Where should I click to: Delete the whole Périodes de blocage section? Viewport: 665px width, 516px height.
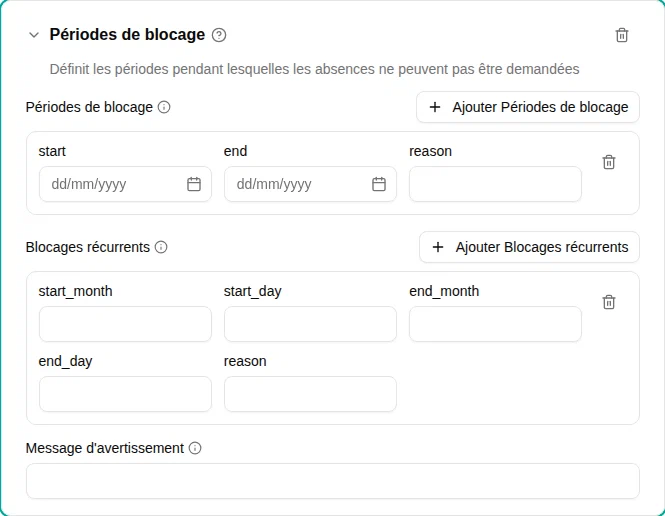pos(622,35)
